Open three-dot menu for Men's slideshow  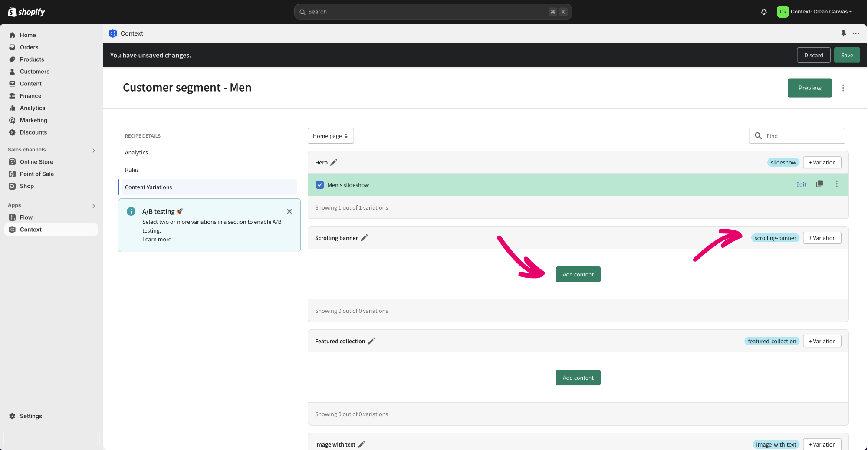(x=836, y=184)
